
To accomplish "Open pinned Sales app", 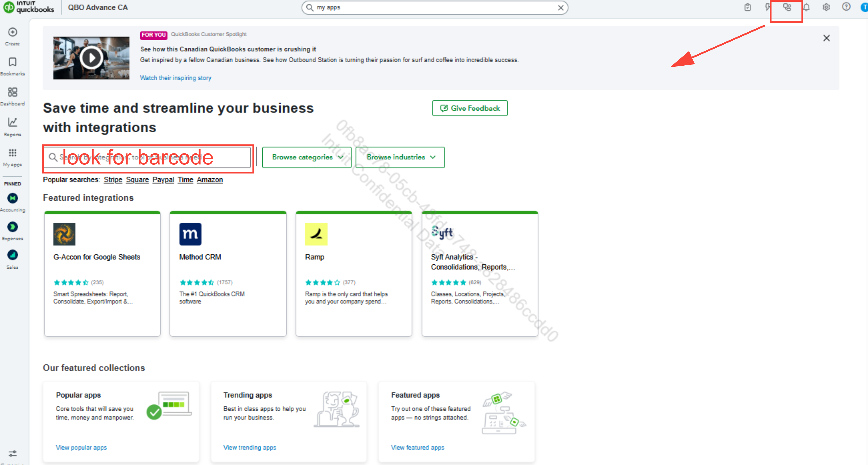I will coord(13,259).
